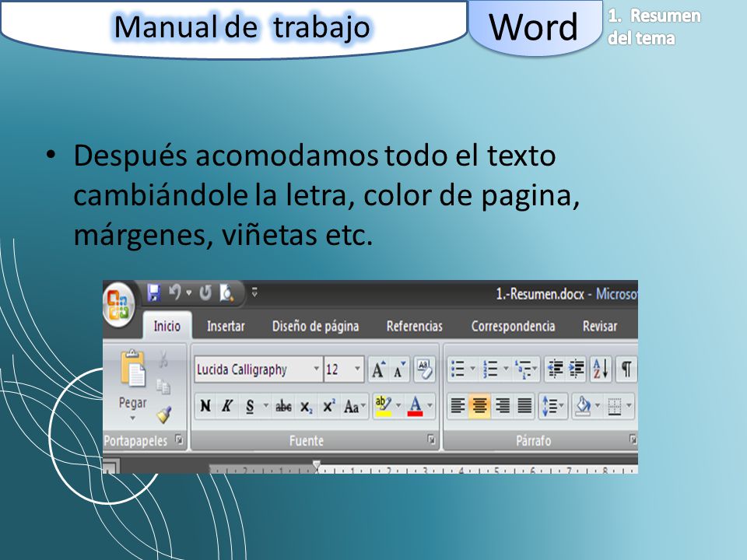Decrease font size with the shrink font icon
The width and height of the screenshot is (747, 560).
tap(399, 369)
